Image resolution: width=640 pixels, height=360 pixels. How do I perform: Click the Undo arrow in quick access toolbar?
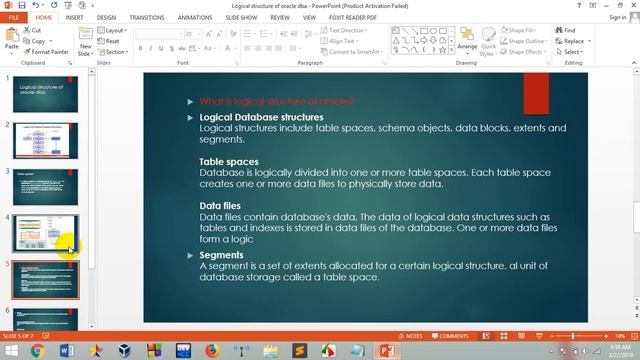tap(36, 5)
